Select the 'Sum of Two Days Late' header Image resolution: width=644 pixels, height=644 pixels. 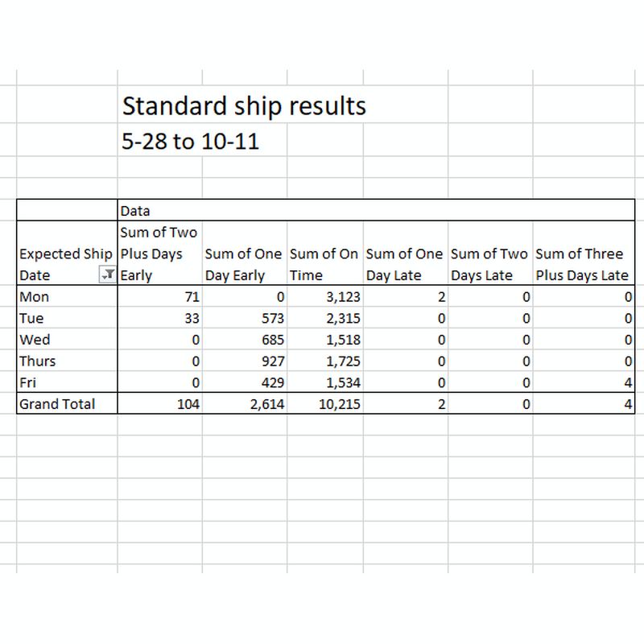tap(490, 264)
